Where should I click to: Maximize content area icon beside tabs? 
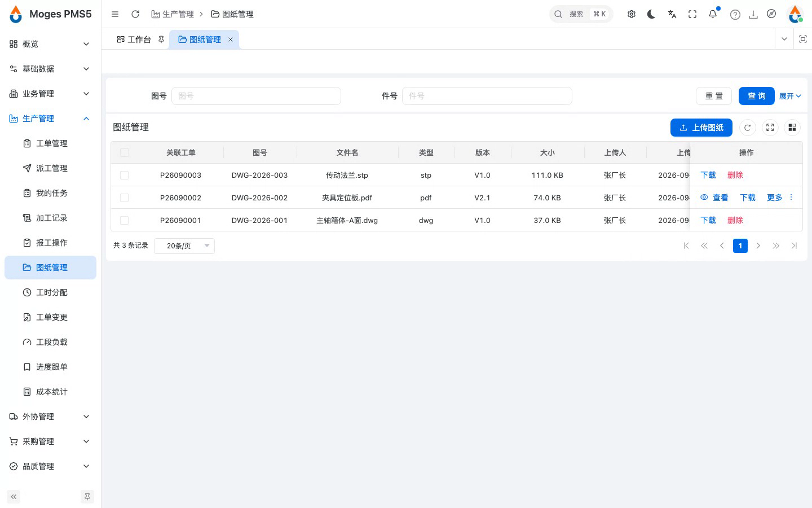(803, 39)
